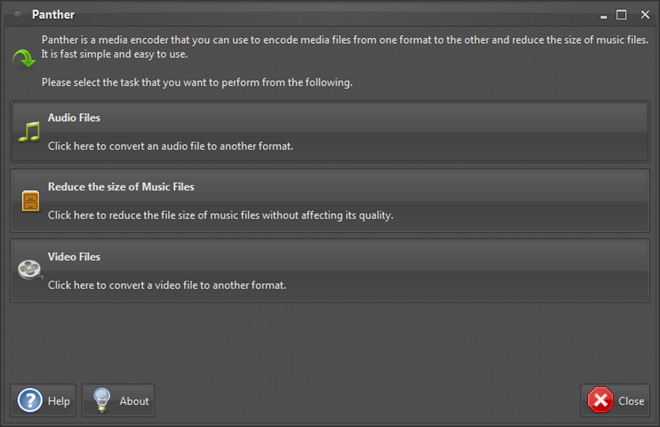660x427 pixels.
Task: Select Reduce the size of Music Files
Action: [x=330, y=201]
